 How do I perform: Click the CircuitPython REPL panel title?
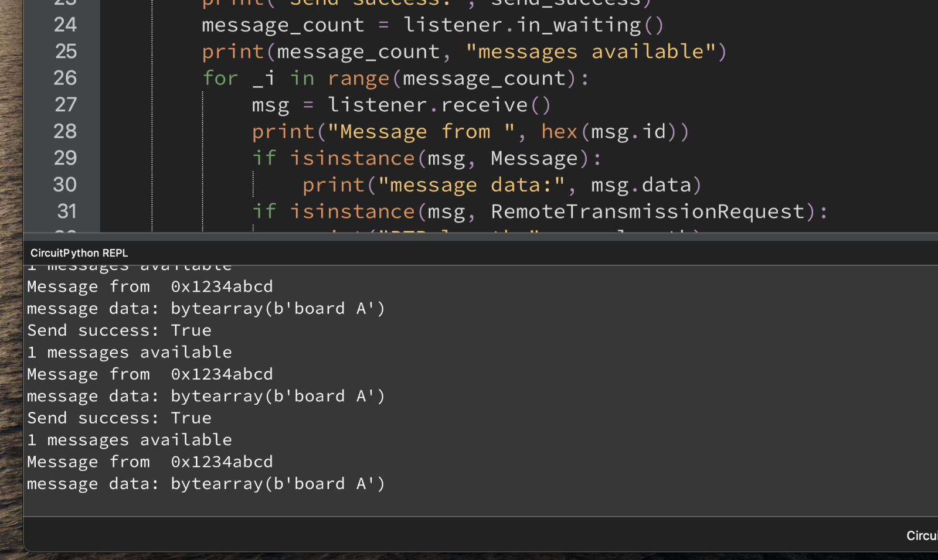point(79,253)
